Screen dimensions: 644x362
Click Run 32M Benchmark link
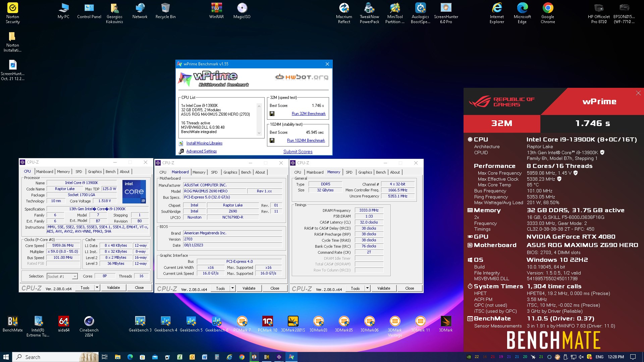(x=309, y=114)
